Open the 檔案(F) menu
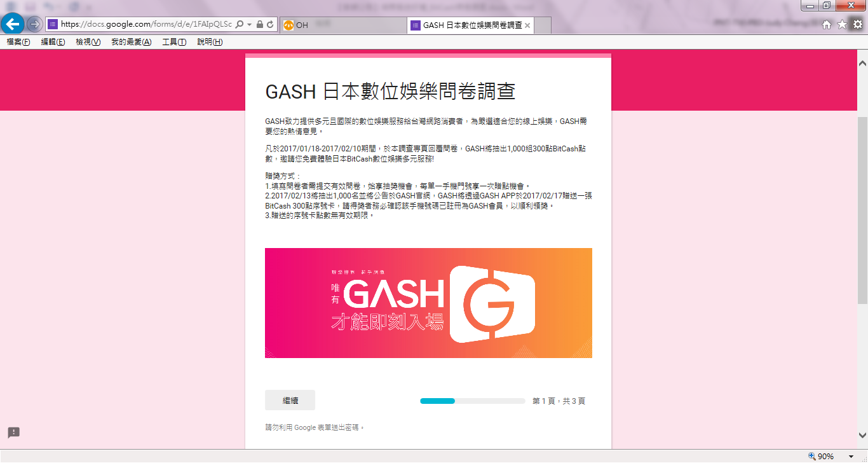Viewport: 868px width, 463px height. click(x=18, y=42)
